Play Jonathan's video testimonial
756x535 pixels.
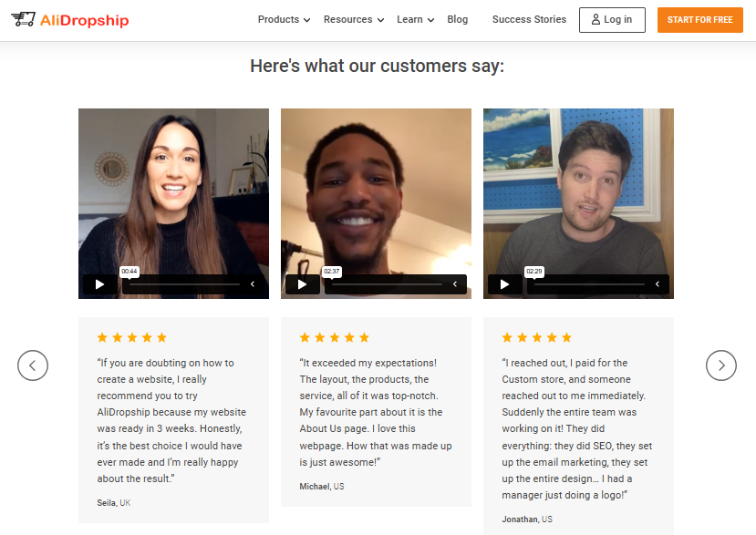pyautogui.click(x=505, y=284)
